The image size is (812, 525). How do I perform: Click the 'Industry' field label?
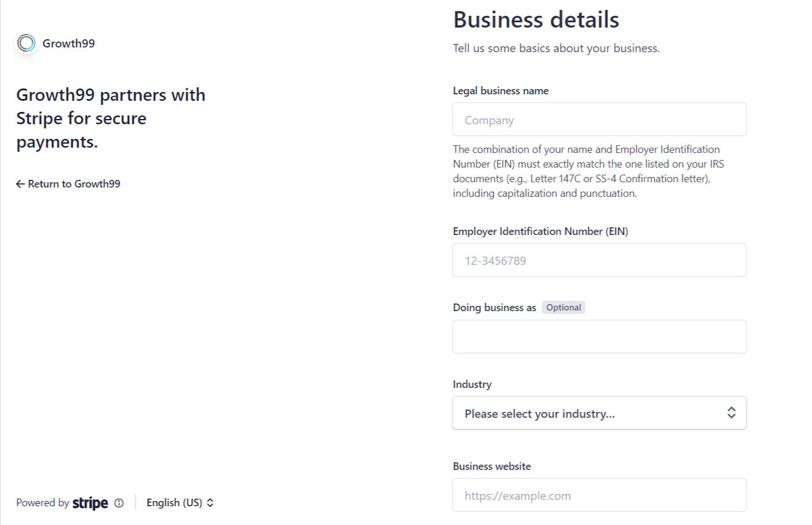(x=472, y=384)
